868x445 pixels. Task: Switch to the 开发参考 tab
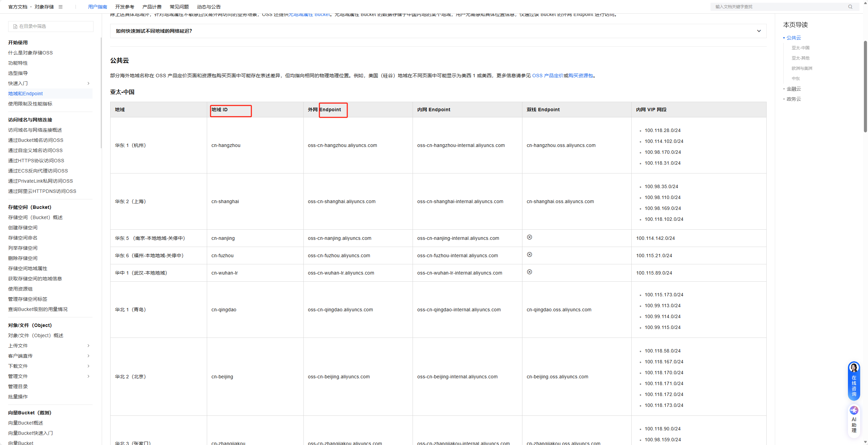[124, 7]
